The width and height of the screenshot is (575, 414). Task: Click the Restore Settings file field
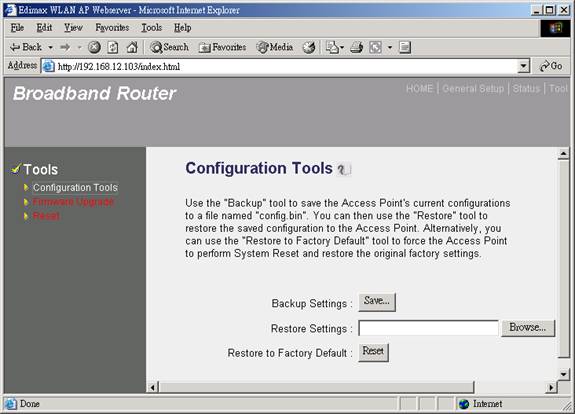pos(428,328)
